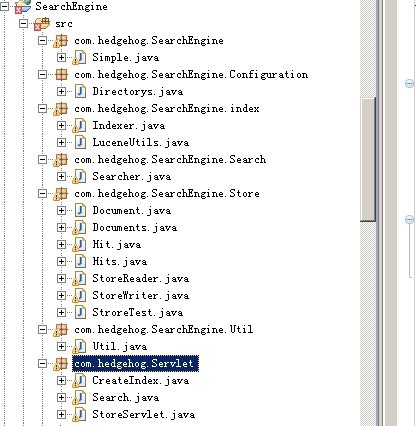416x426 pixels.
Task: Click the CreateIndex.java file icon
Action: [79, 381]
